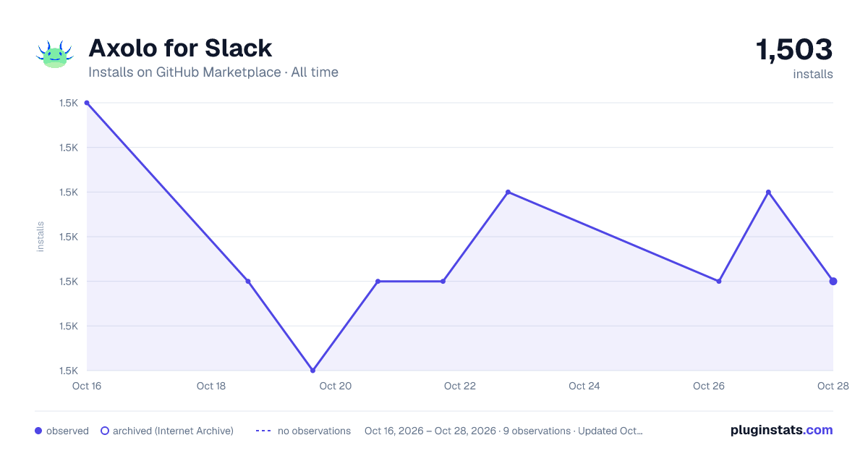Screen dimensions: 868x456
Task: Click the data point between Oct 18 and lowest dip
Action: point(247,281)
